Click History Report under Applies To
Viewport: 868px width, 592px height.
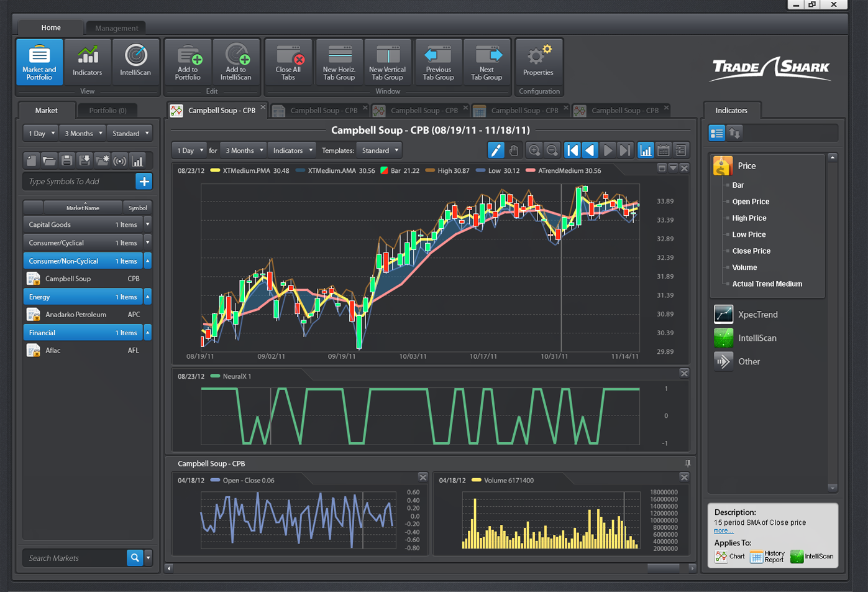pyautogui.click(x=767, y=557)
